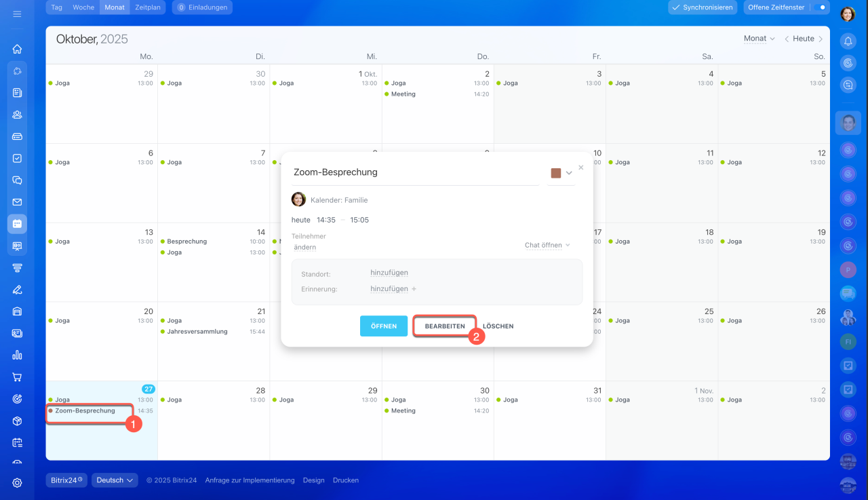868x500 pixels.
Task: Open the home icon in left sidebar
Action: (17, 49)
